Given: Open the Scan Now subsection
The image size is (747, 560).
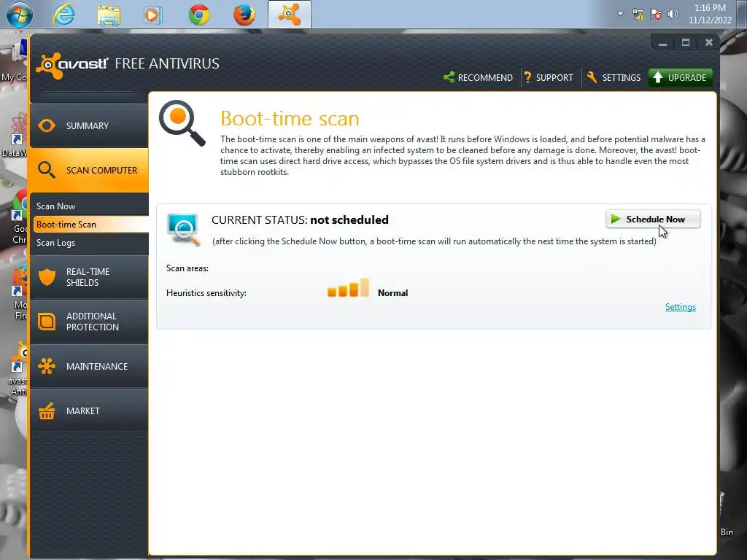Looking at the screenshot, I should [55, 206].
